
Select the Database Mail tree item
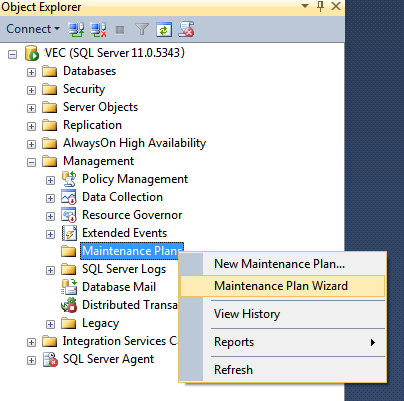click(x=119, y=287)
